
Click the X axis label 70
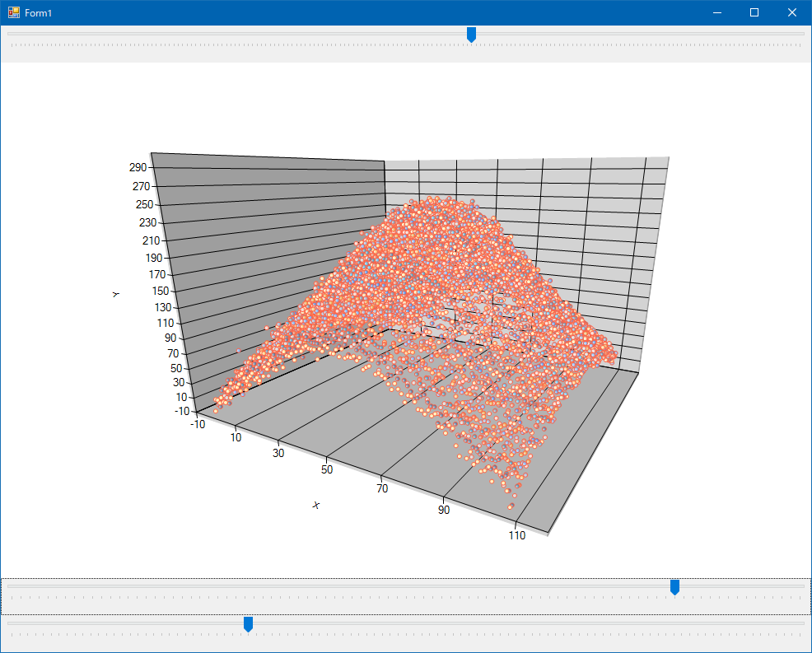382,488
